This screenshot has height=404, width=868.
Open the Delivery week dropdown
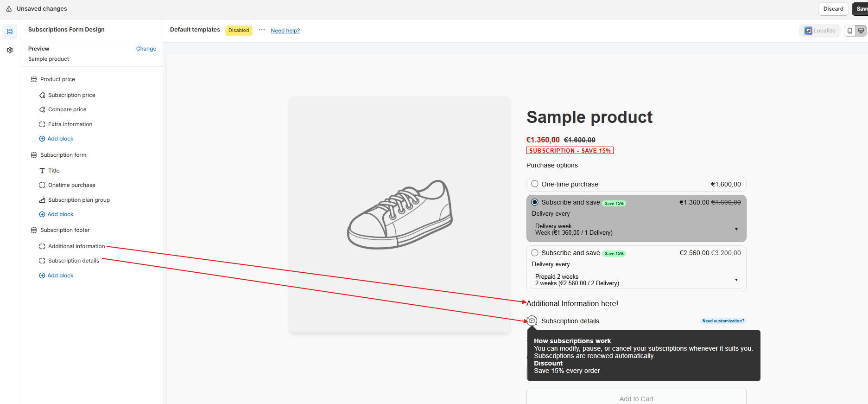(x=636, y=229)
